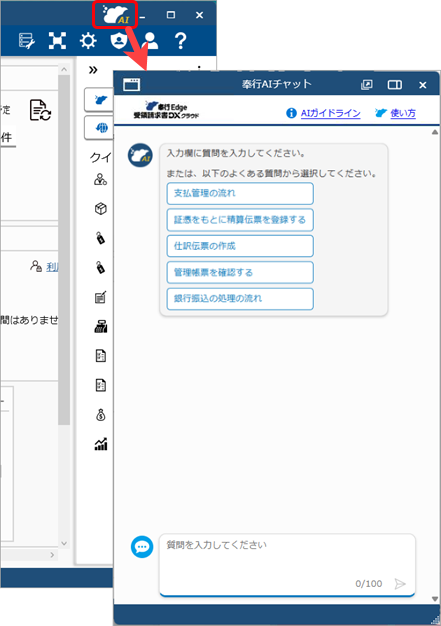The image size is (441, 626).
Task: Click the bird icon beside 使い方
Action: 381,113
